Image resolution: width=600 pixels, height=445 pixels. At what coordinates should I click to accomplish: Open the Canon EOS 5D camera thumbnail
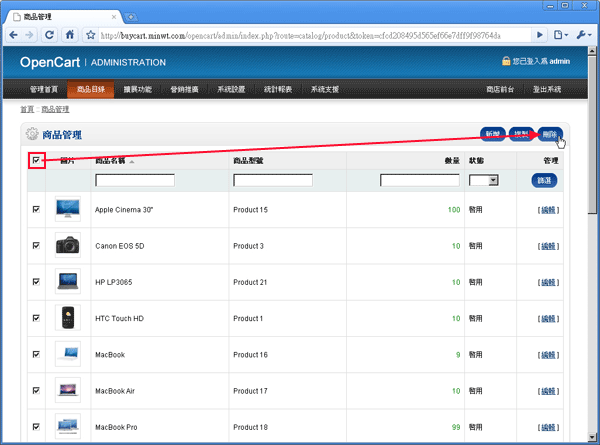[68, 245]
